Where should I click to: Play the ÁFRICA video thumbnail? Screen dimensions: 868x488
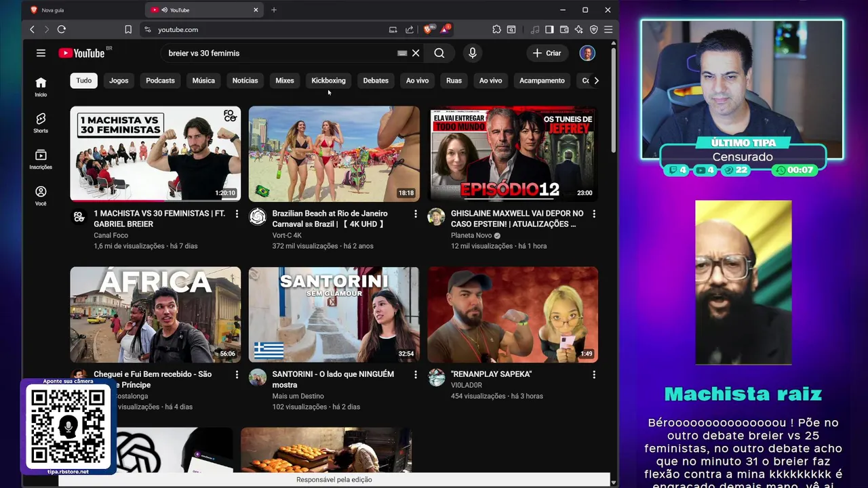(155, 314)
